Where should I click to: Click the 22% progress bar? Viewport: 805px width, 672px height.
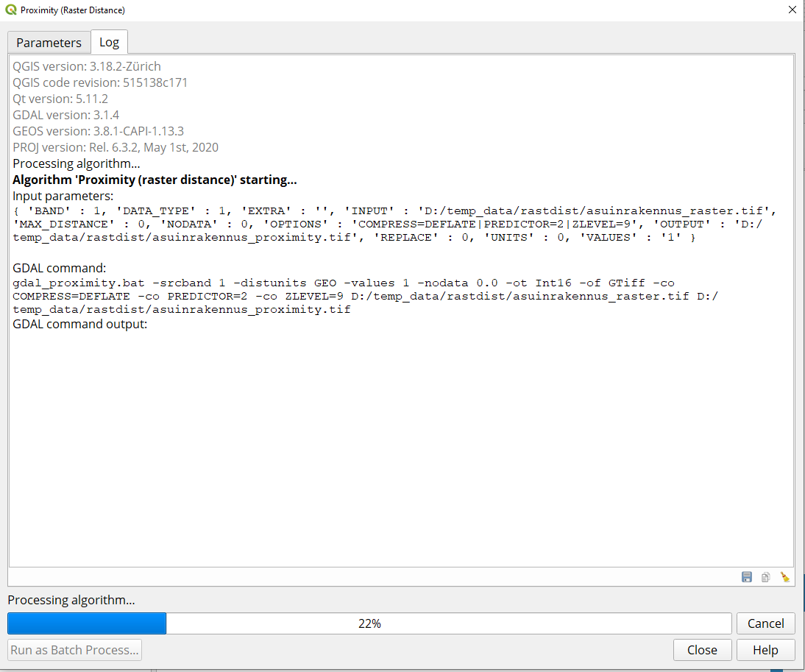point(369,623)
